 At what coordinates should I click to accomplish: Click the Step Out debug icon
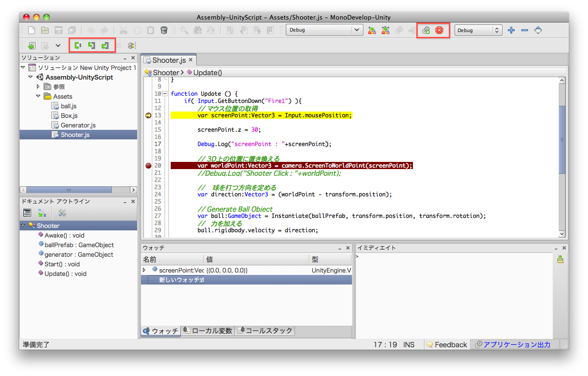click(x=105, y=46)
